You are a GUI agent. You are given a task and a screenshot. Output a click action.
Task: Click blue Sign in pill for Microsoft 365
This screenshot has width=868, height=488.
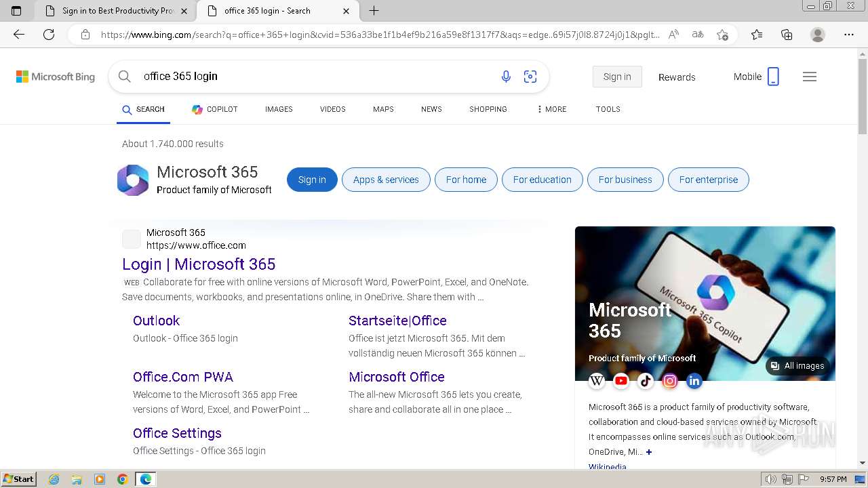pos(312,180)
